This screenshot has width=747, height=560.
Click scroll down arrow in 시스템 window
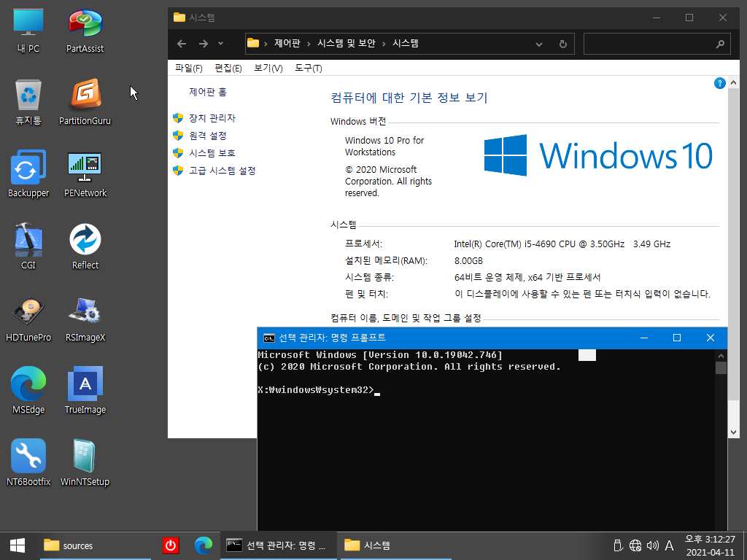click(733, 432)
